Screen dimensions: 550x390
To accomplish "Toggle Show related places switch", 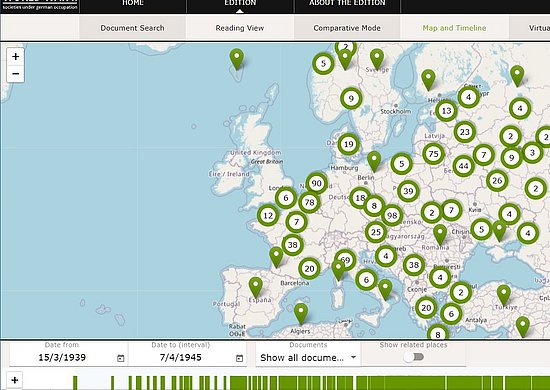I will pos(414,357).
